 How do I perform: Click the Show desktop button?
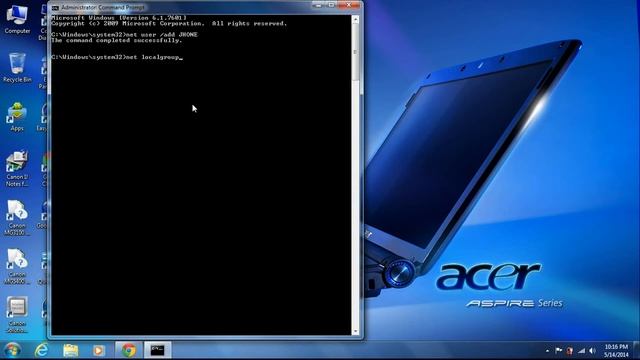pyautogui.click(x=637, y=351)
